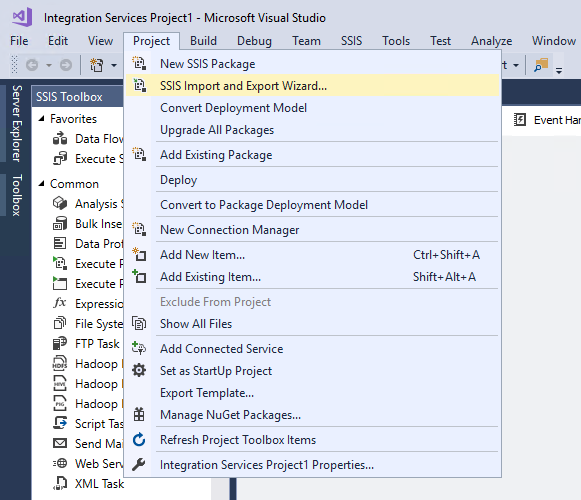581x500 pixels.
Task: Open the Analyze menu
Action: coord(491,41)
